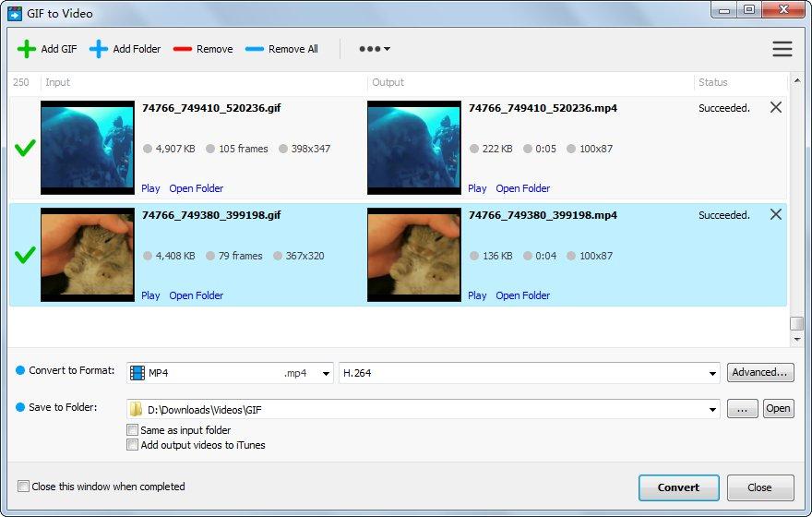812x517 pixels.
Task: Open Folder for output 74766_749410_520236.mp4
Action: 523,188
